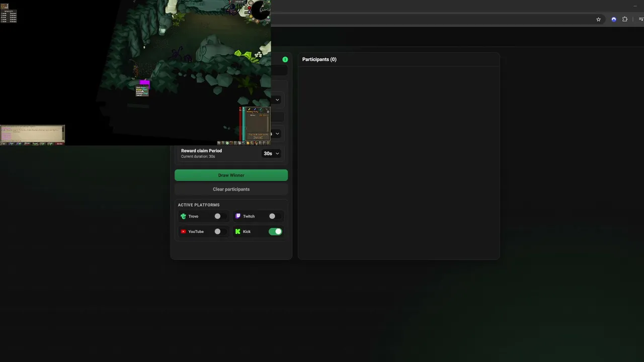Enable the YouTube platform switch

pyautogui.click(x=220, y=231)
